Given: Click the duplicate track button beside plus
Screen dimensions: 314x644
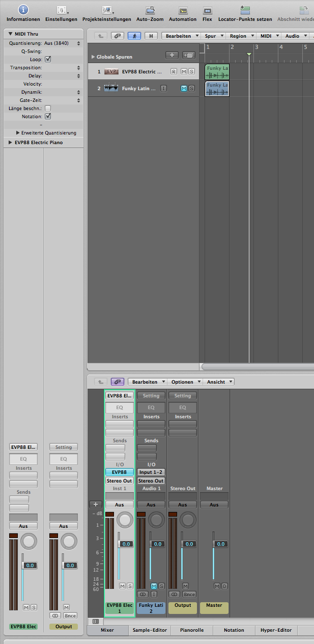Looking at the screenshot, I should 188,55.
